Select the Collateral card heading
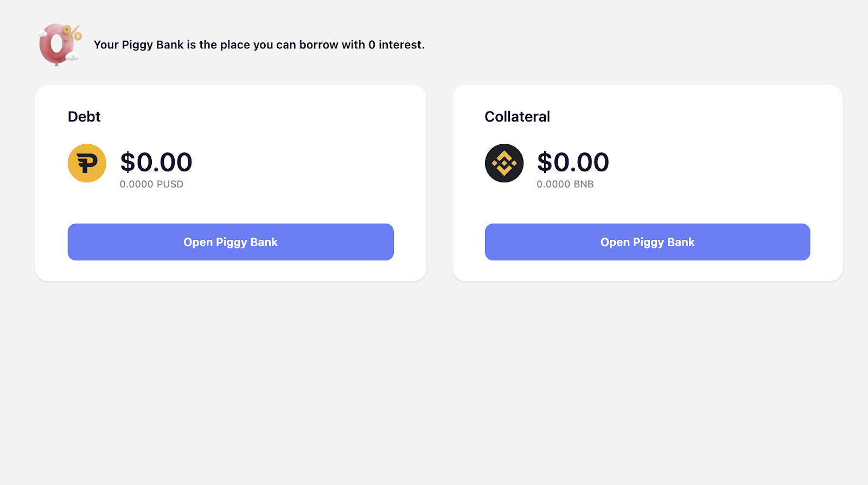The width and height of the screenshot is (868, 485). 517,117
